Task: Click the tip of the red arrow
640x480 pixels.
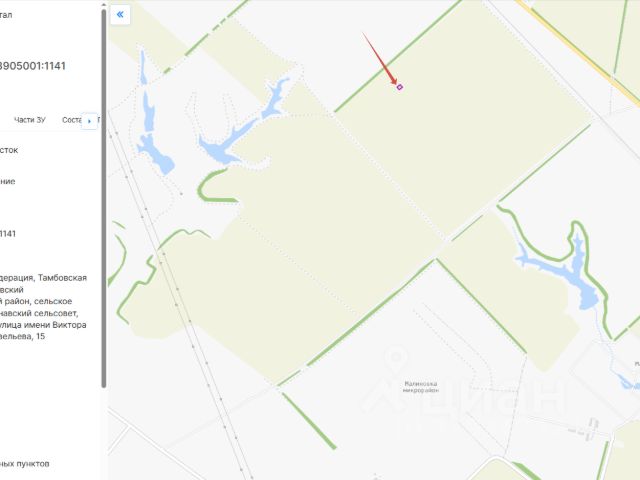Action: pyautogui.click(x=396, y=83)
